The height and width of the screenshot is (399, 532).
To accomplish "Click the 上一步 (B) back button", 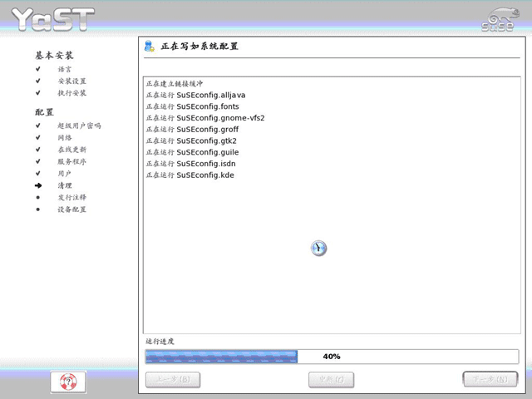I will [x=173, y=380].
